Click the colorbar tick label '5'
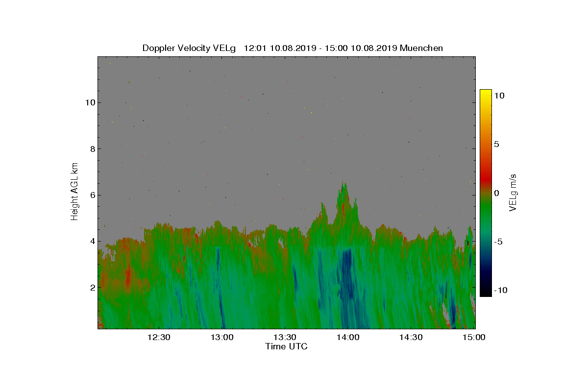Viewport: 588px width, 392px height. 496,144
